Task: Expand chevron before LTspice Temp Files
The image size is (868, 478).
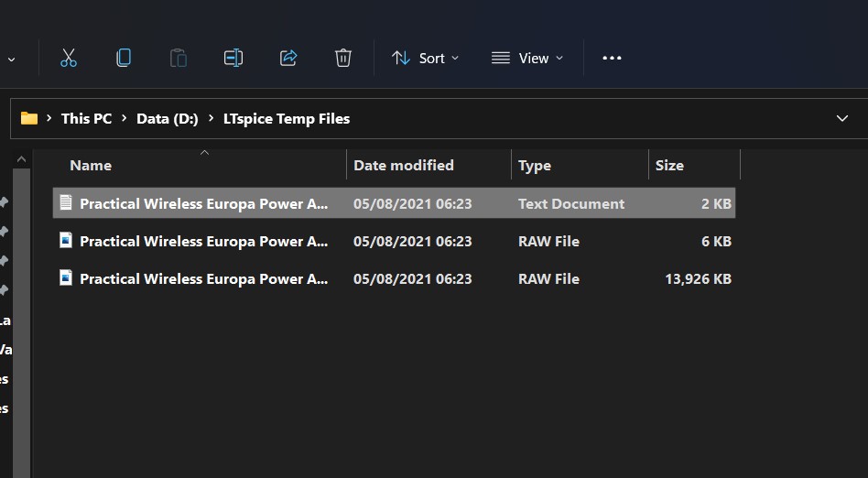Action: [211, 118]
